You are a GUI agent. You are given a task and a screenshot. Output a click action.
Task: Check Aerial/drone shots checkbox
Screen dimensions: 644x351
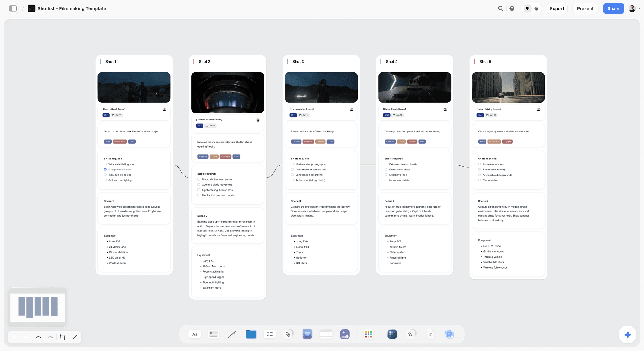(480, 164)
